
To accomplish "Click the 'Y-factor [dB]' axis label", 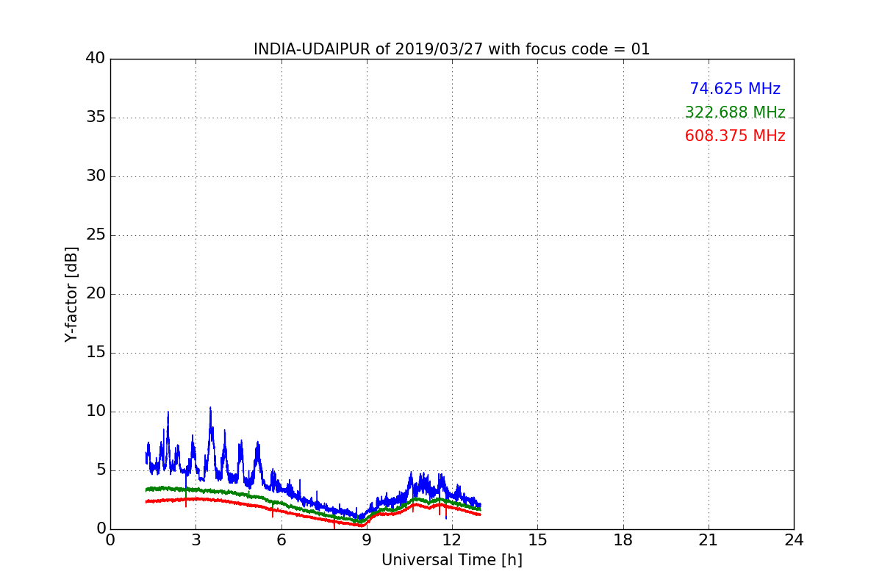I will tap(71, 294).
